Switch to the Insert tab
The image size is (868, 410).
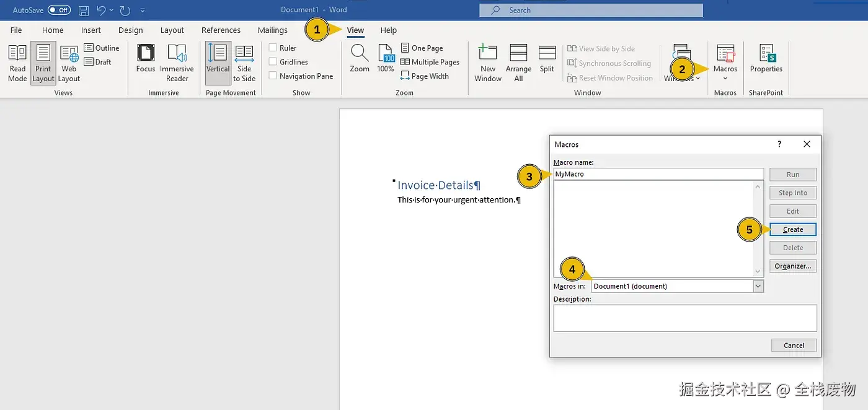click(91, 30)
